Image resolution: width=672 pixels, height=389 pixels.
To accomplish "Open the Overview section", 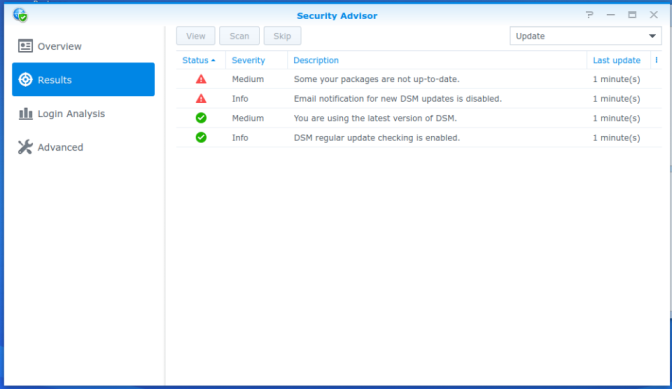I will (83, 46).
